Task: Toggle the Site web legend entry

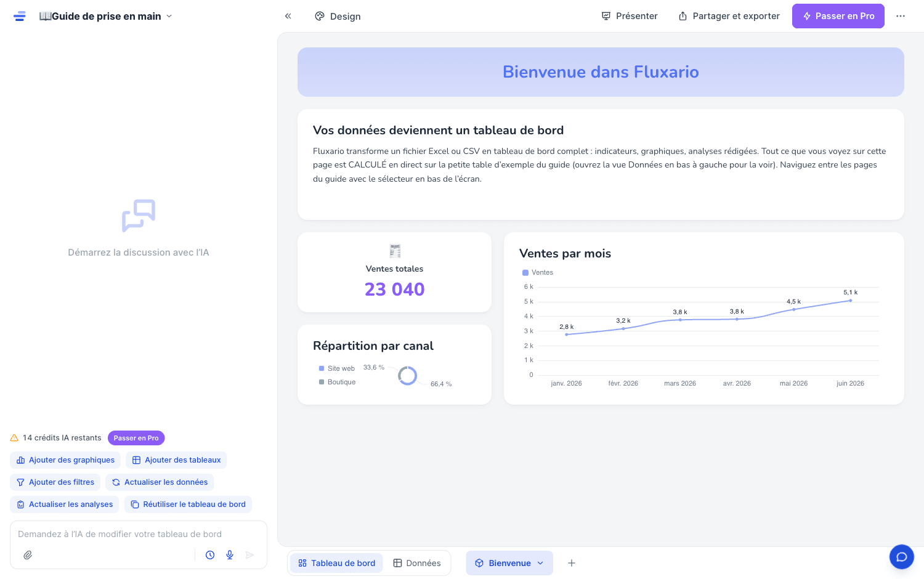Action: pyautogui.click(x=337, y=368)
